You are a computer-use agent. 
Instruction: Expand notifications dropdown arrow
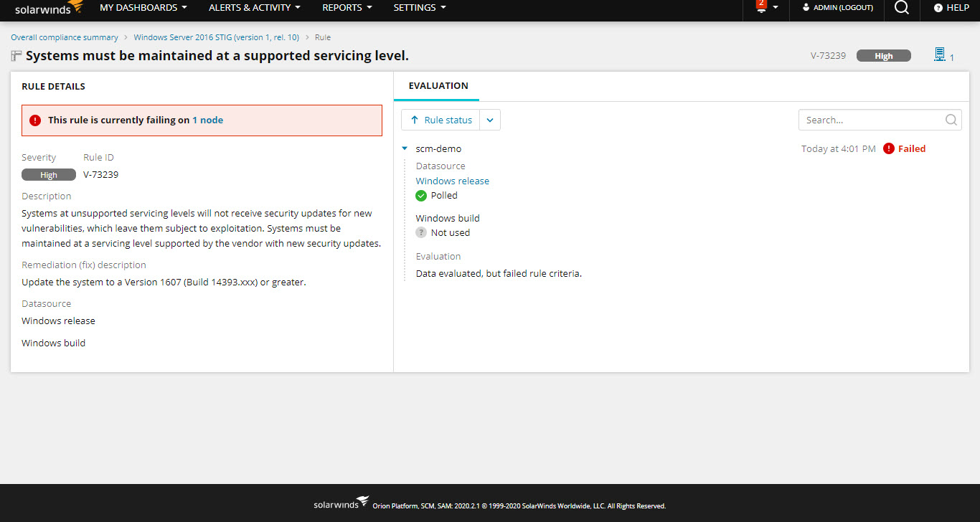[776, 7]
